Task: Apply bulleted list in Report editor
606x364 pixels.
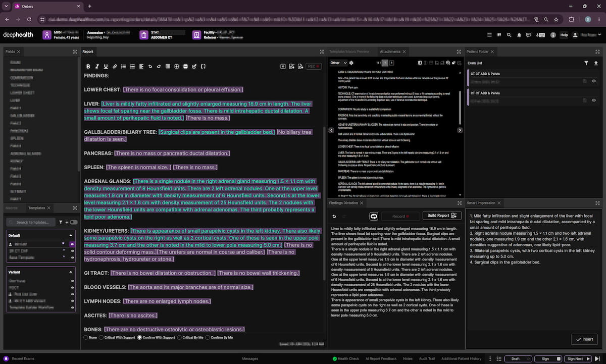Action: coord(132,66)
